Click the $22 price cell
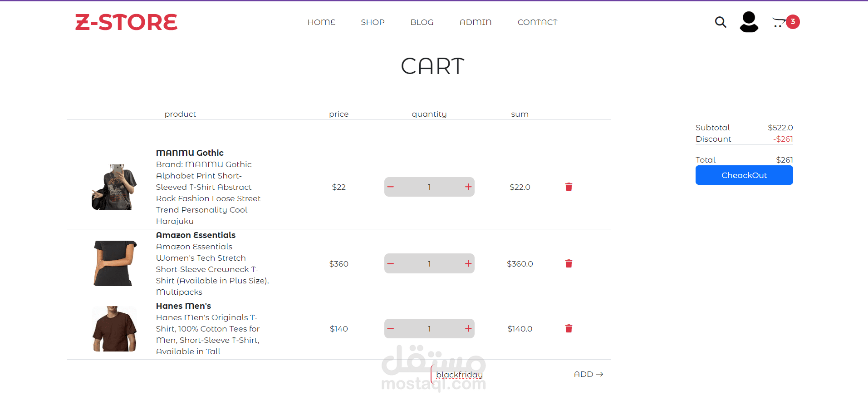Image resolution: width=868 pixels, height=401 pixels. (x=339, y=187)
